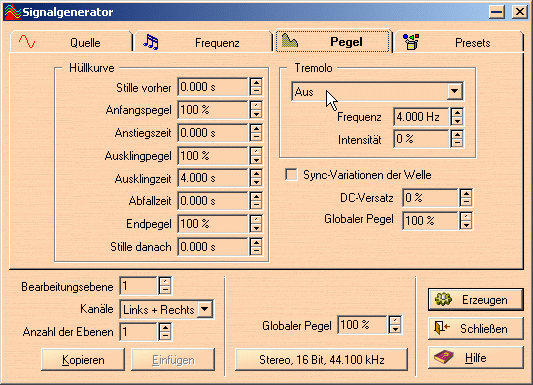The image size is (533, 385).
Task: Increase Anfangspegel with up arrow
Action: click(x=256, y=105)
